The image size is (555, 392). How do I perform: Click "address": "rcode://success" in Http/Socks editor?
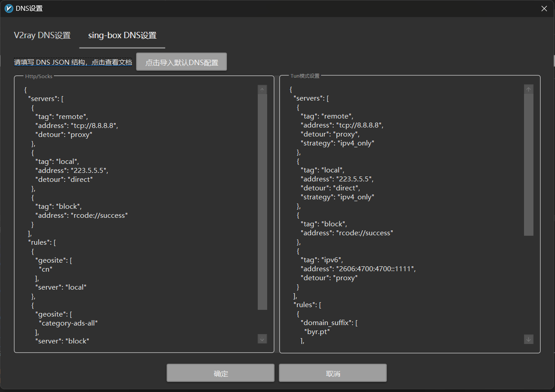[x=82, y=216]
